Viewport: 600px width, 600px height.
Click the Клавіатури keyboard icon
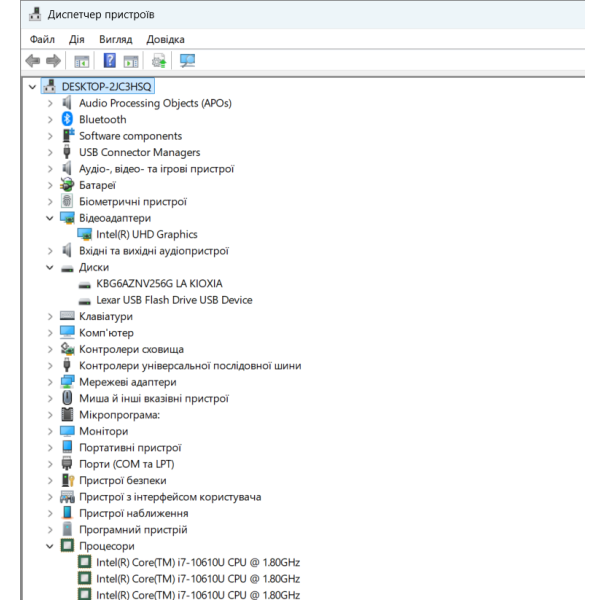(67, 316)
